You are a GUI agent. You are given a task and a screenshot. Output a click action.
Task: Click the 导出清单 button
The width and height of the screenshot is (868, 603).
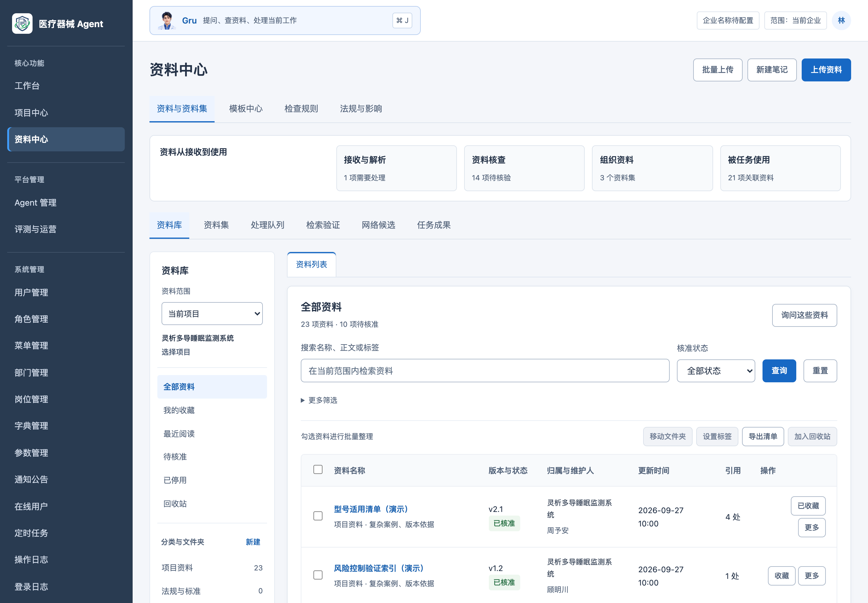click(763, 436)
